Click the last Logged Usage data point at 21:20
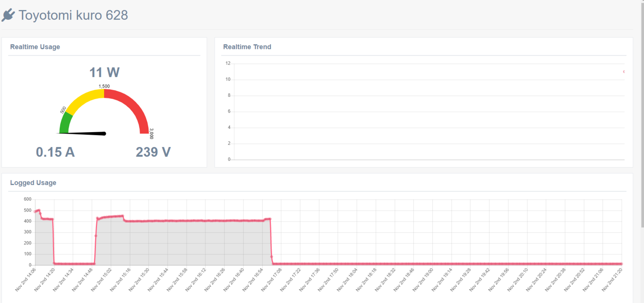Image resolution: width=644 pixels, height=303 pixels. click(x=621, y=264)
